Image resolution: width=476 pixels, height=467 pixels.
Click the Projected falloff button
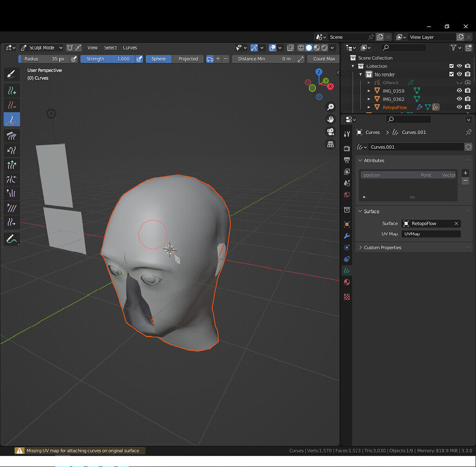click(188, 59)
